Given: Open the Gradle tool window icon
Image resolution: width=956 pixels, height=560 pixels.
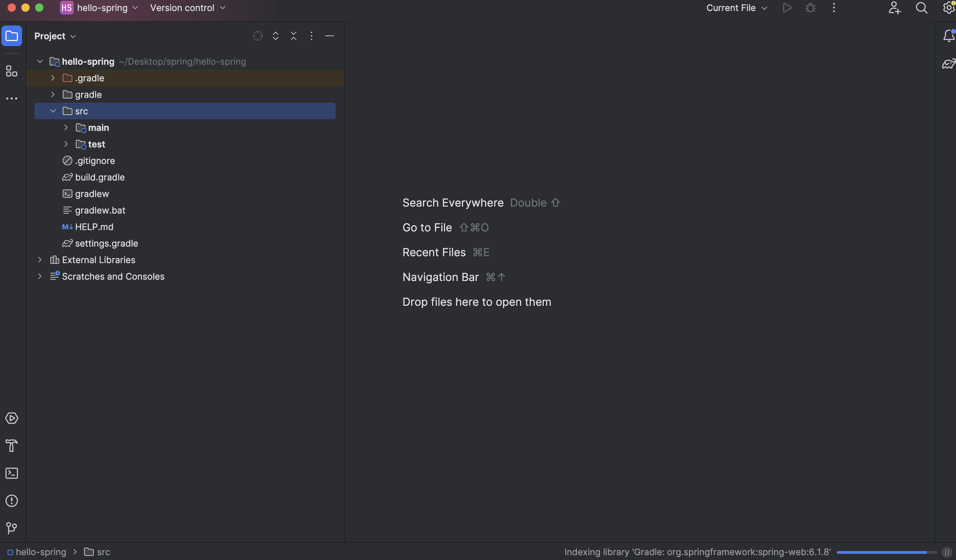Looking at the screenshot, I should pyautogui.click(x=948, y=64).
